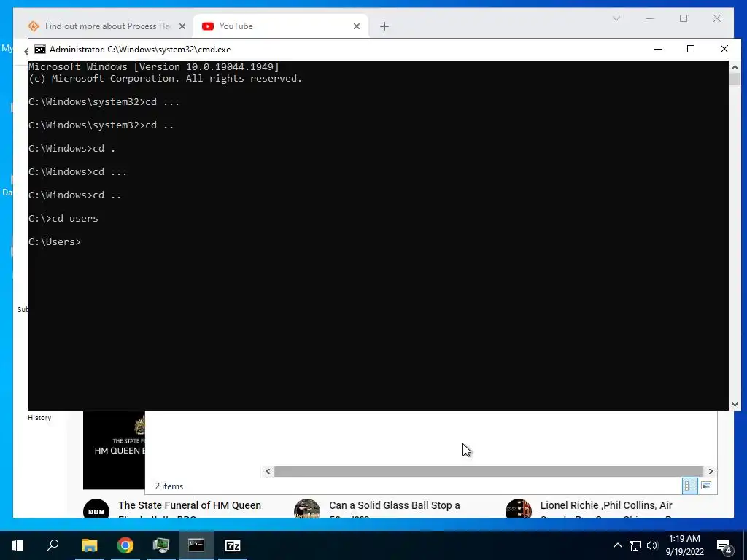
Task: Open the monitor app on taskbar
Action: (x=161, y=545)
